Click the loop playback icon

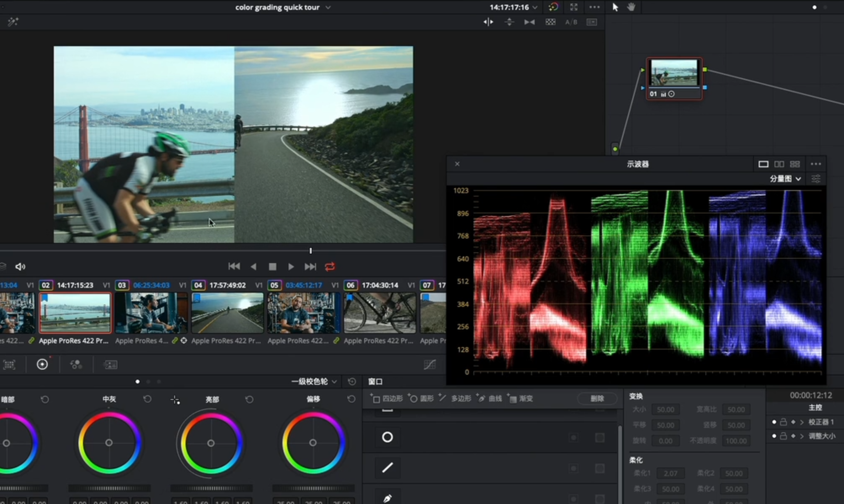330,267
